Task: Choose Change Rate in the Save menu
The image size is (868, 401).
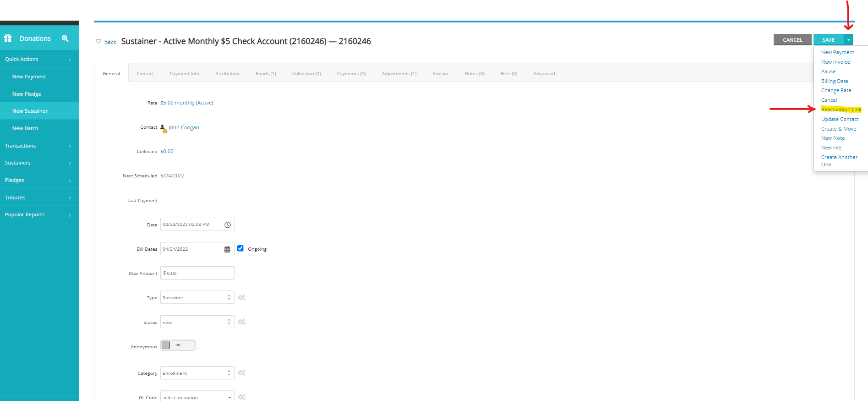Action: point(836,90)
